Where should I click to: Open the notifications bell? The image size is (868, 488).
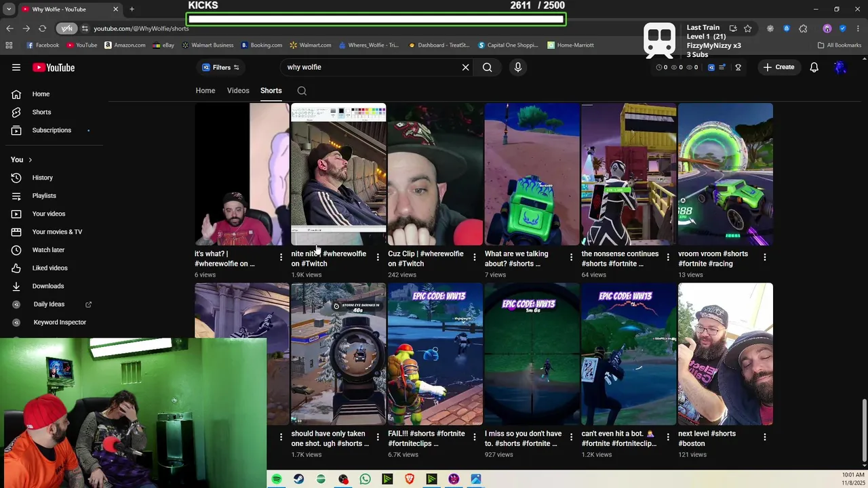click(x=814, y=67)
